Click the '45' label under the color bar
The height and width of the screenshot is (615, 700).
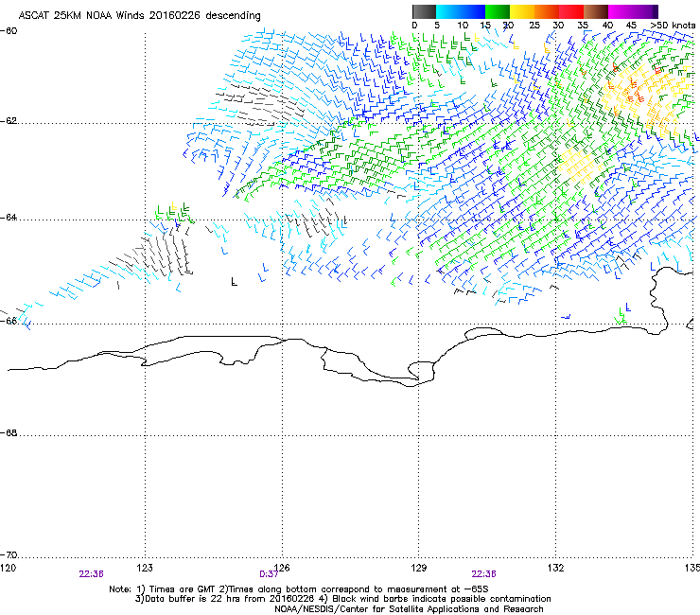point(630,26)
